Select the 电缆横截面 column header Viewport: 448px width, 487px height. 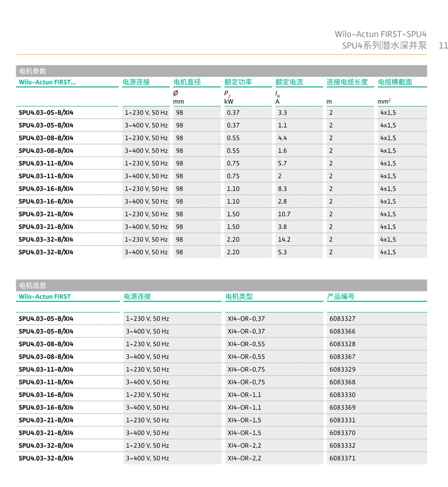[x=395, y=82]
